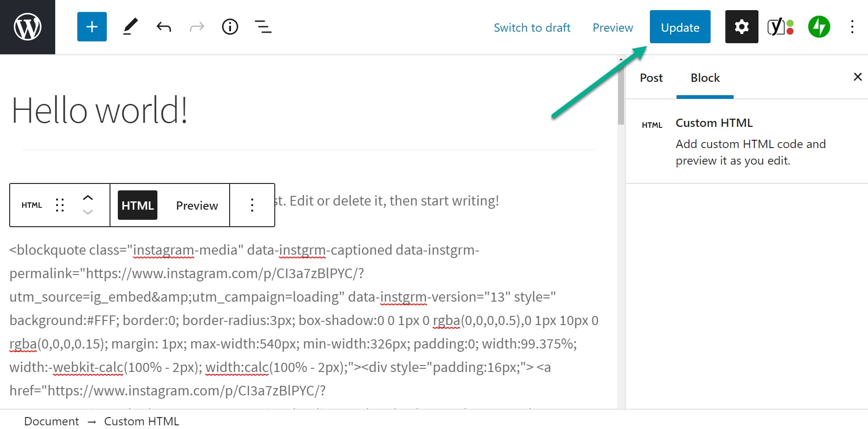Screen dimensions: 868x429
Task: Click the Hello world! post title
Action: [99, 110]
